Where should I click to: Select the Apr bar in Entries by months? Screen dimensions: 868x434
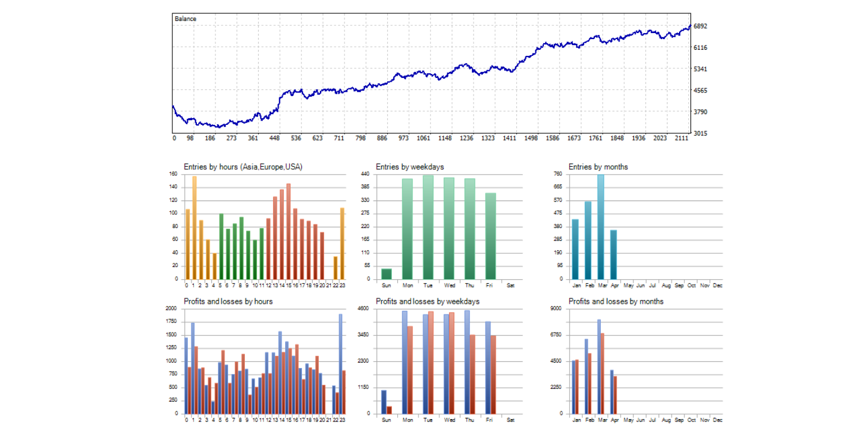point(613,255)
